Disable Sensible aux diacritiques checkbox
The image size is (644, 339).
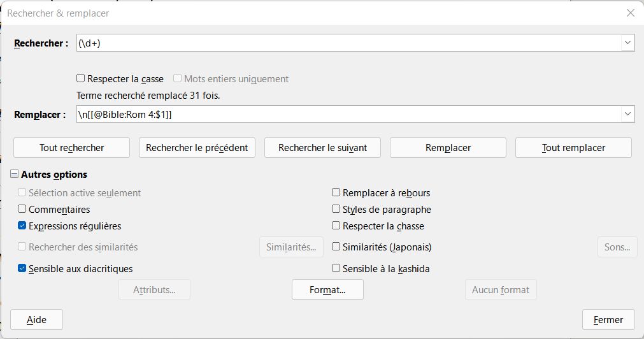[x=22, y=268]
